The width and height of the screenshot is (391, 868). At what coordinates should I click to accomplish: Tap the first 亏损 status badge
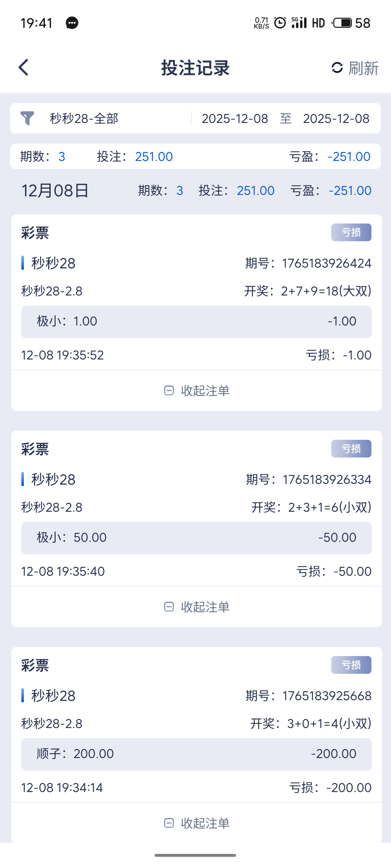pos(351,232)
